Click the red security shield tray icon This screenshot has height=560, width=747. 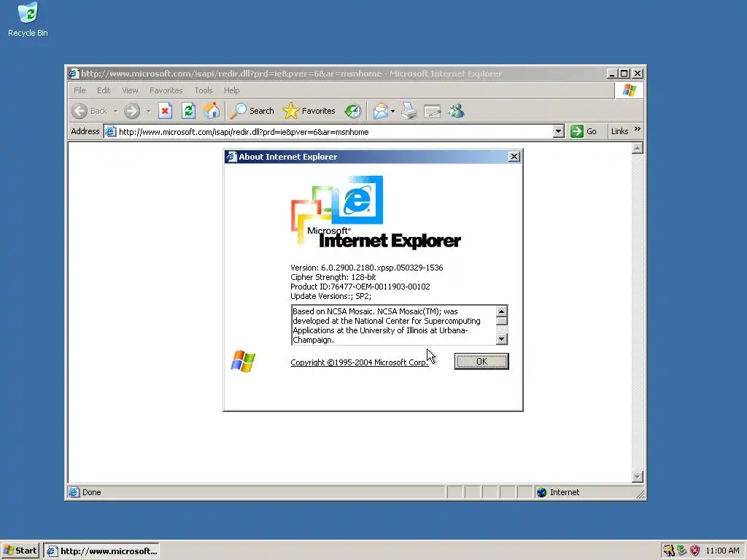coord(694,551)
